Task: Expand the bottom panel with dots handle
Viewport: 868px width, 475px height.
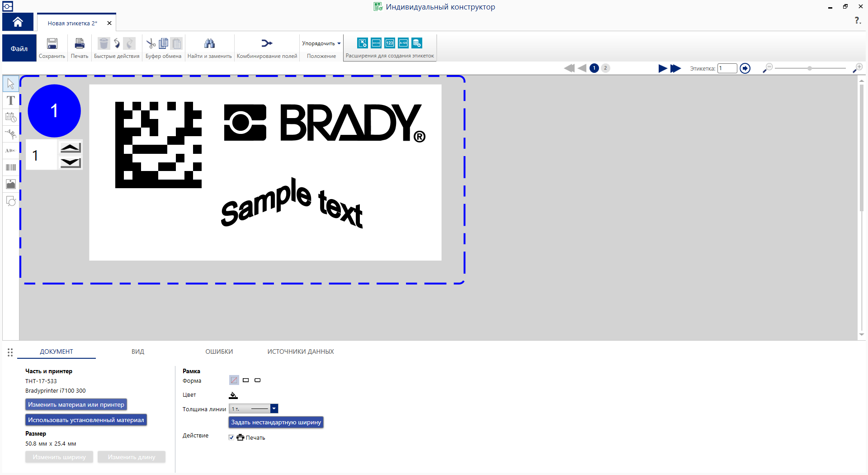Action: [10, 352]
